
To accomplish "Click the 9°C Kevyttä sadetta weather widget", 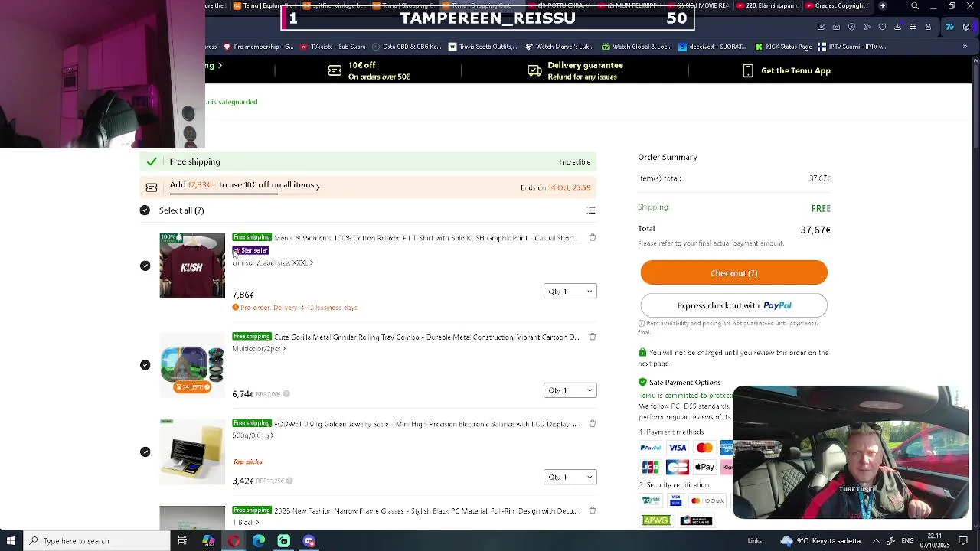I will tap(820, 541).
